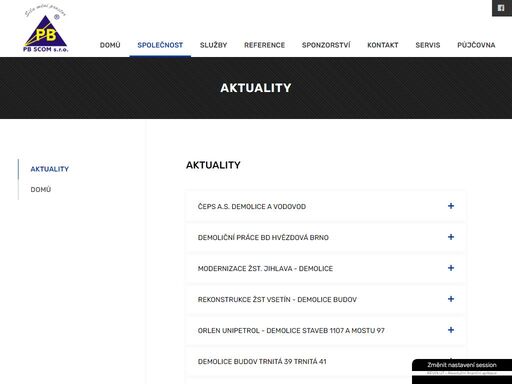
Task: Go to the Servis page
Action: coord(428,45)
